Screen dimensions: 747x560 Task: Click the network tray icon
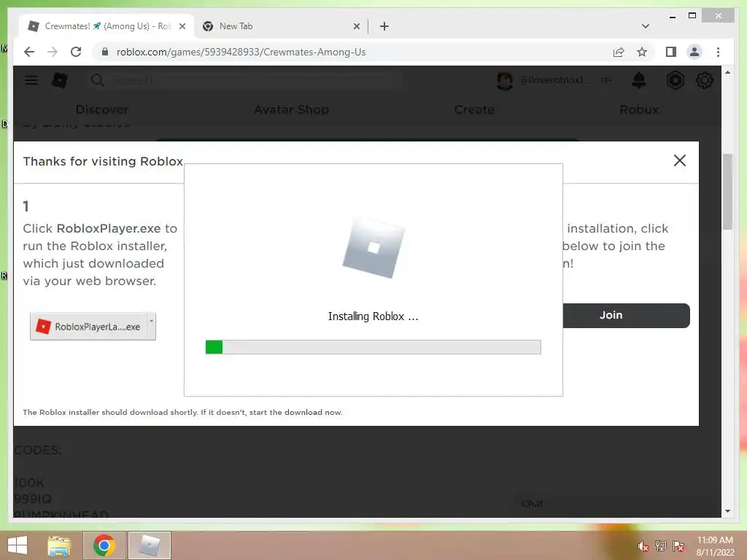pyautogui.click(x=660, y=545)
